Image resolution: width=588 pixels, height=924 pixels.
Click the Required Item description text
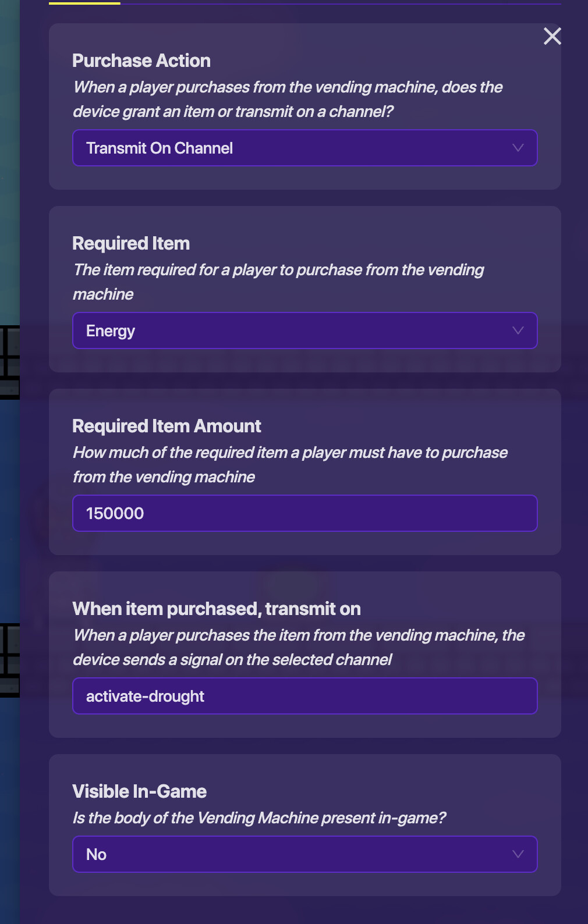278,282
